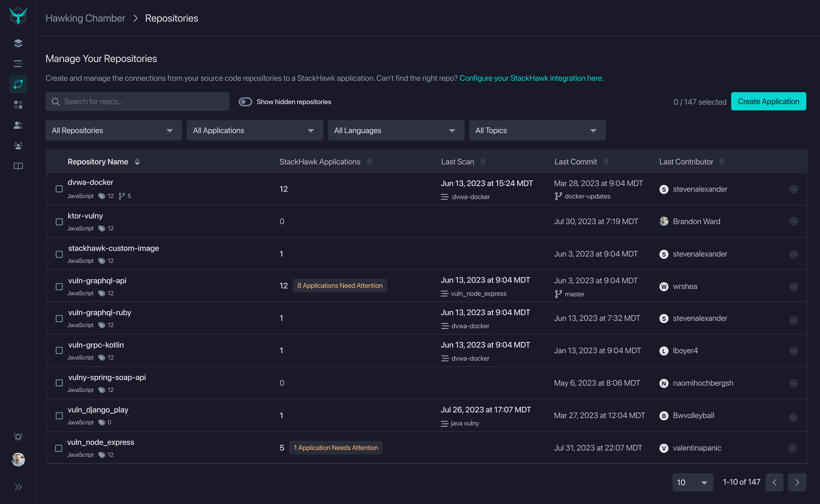Open the teams icon in the sidebar
Viewport: 820px width, 504px height.
click(18, 146)
